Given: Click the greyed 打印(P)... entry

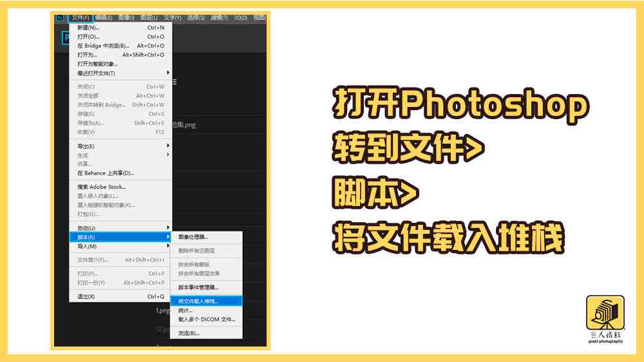Looking at the screenshot, I should (121, 274).
